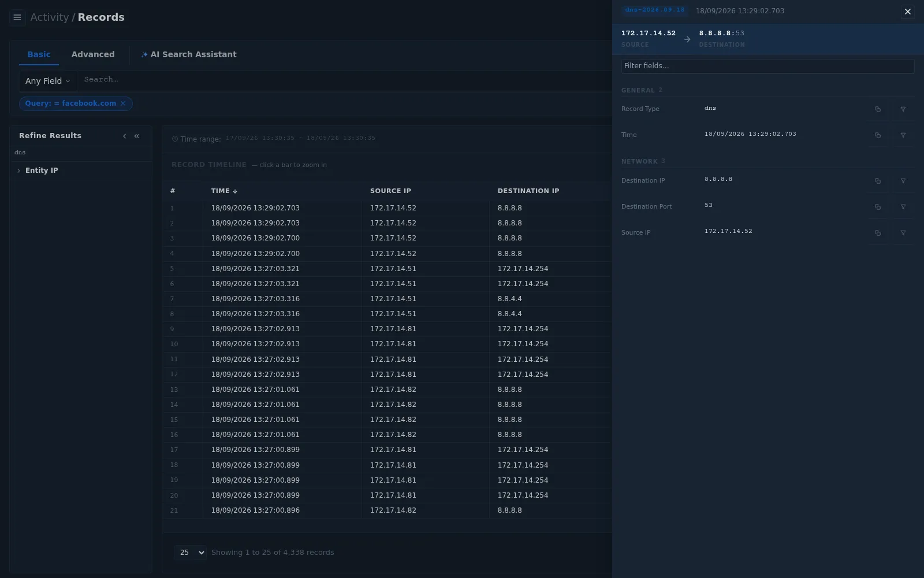Filter by Source IP 172.17.14.52
The height and width of the screenshot is (578, 924).
pos(903,233)
